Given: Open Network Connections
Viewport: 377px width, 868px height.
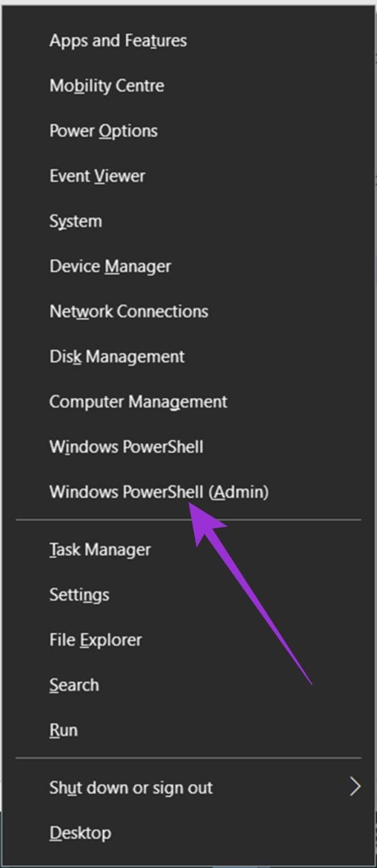Looking at the screenshot, I should click(x=129, y=311).
